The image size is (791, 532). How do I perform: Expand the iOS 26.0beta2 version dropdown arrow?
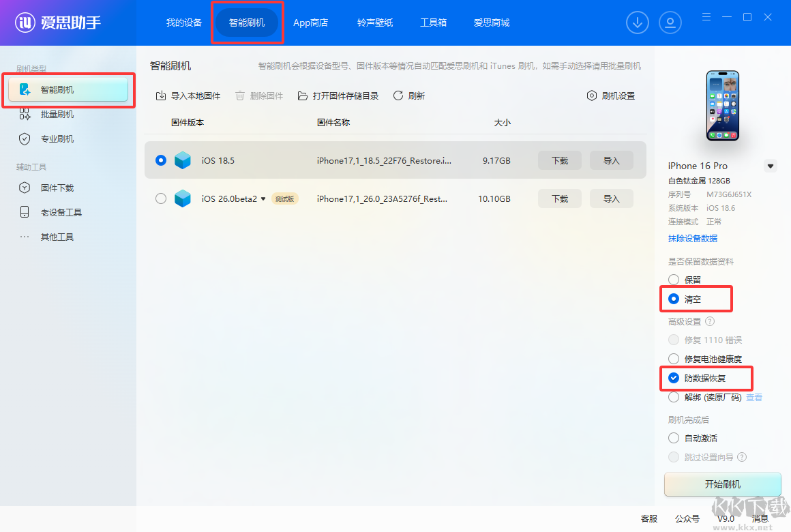tap(263, 199)
